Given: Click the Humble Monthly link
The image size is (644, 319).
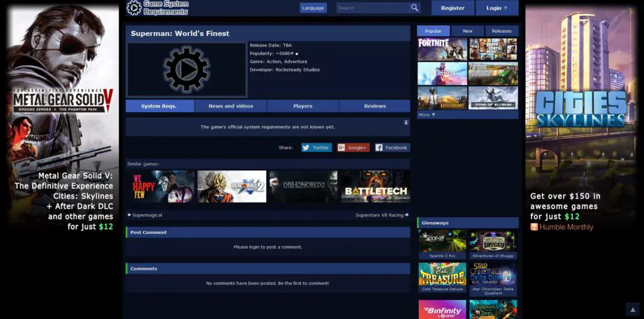Looking at the screenshot, I should tap(562, 227).
